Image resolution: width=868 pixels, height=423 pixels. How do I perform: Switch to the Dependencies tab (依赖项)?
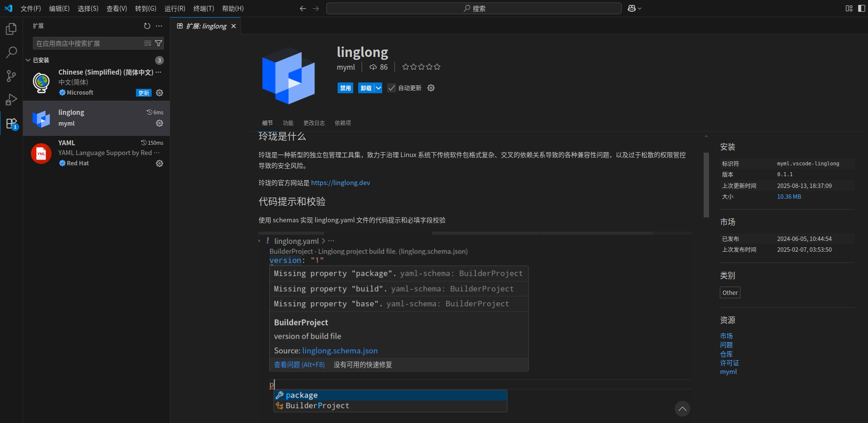click(343, 123)
